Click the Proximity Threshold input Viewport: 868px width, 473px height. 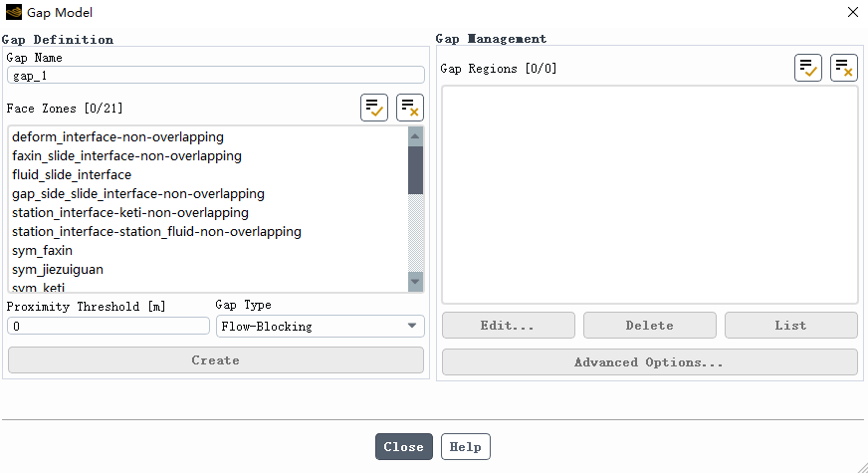(108, 327)
